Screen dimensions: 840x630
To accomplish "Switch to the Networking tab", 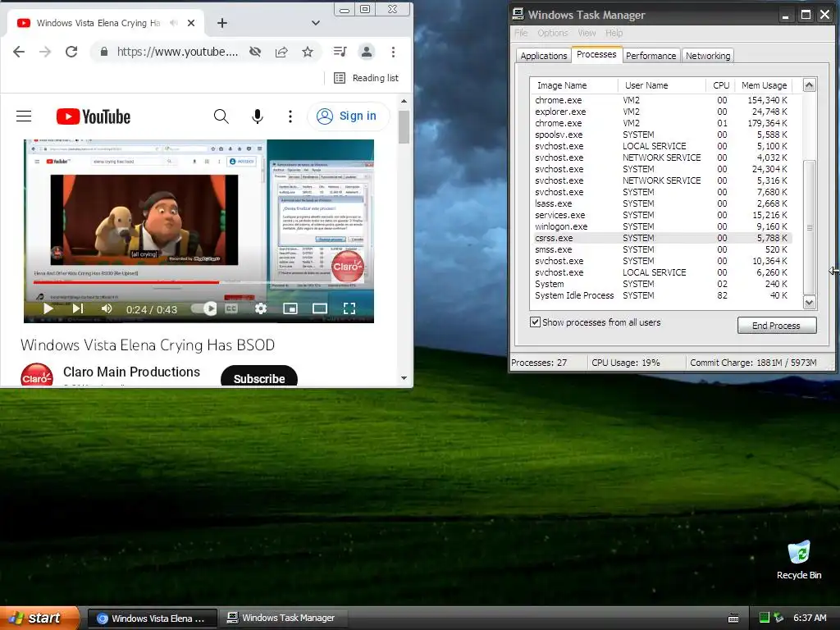I will (708, 56).
